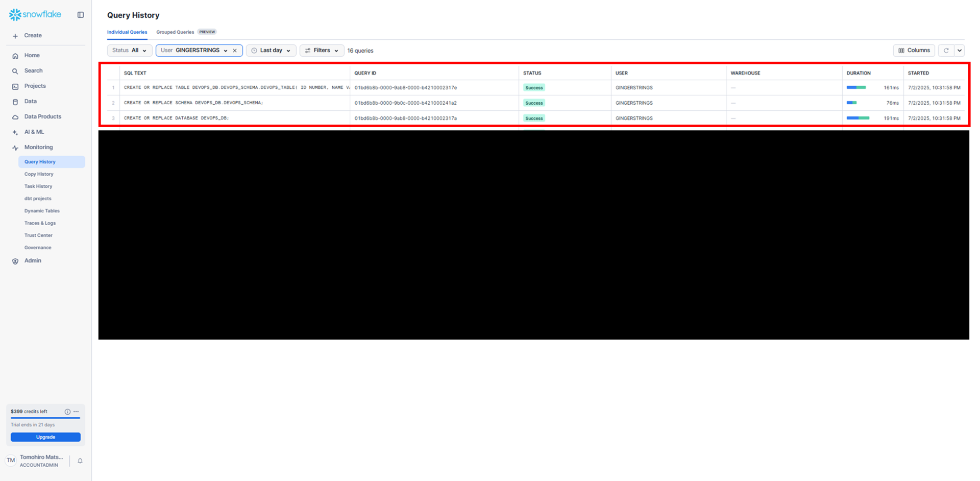
Task: Switch to Grouped Queries tab
Action: point(175,32)
